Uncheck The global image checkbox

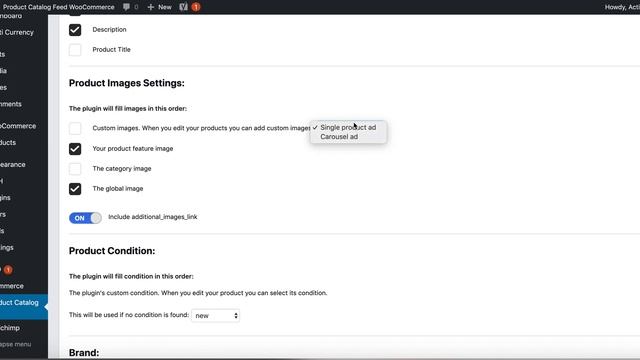coord(75,189)
